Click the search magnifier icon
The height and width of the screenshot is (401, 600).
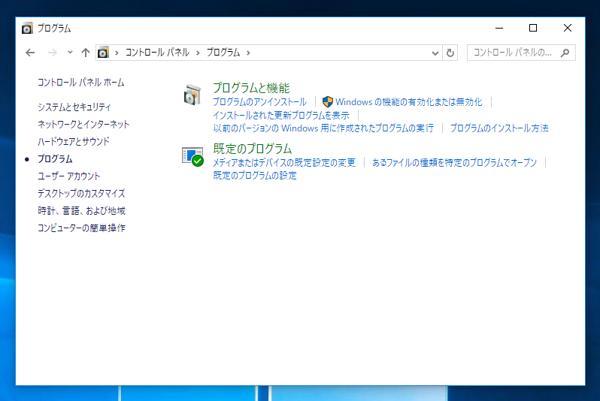pyautogui.click(x=565, y=53)
